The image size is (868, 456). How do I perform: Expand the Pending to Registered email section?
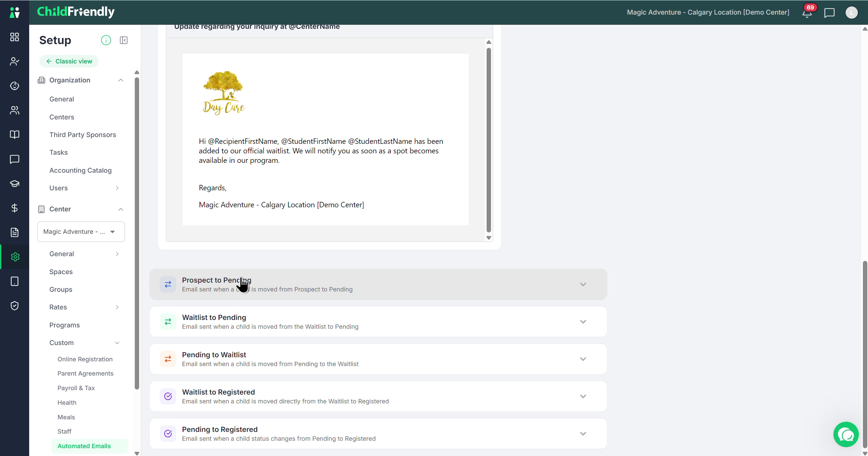tap(378, 434)
